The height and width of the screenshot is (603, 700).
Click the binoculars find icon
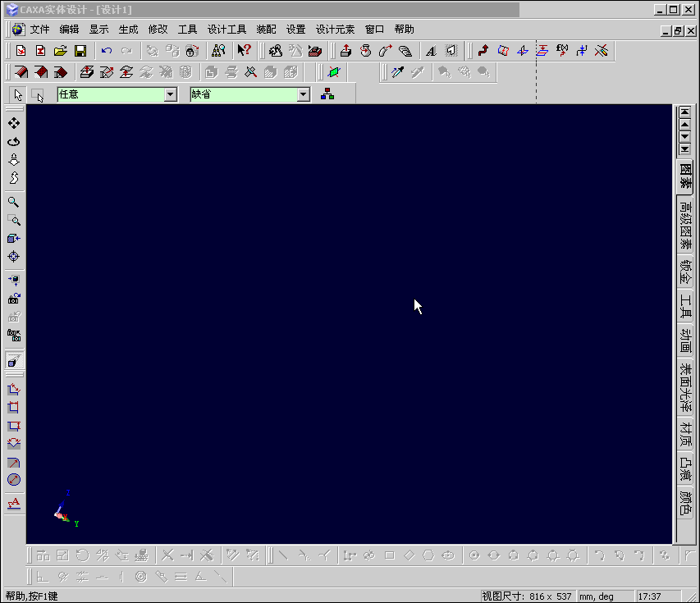[x=218, y=51]
